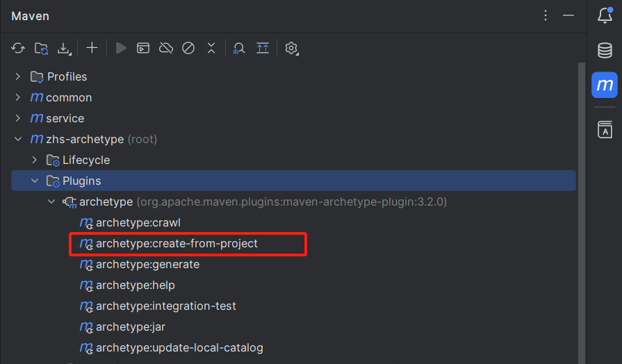Toggle Offline Mode in Maven toolbar
The width and height of the screenshot is (622, 364).
click(165, 48)
